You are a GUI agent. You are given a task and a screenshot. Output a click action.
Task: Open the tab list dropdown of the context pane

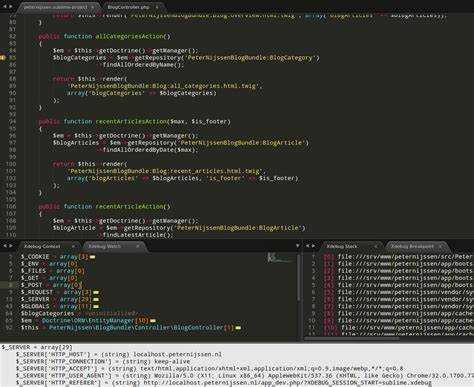tap(297, 246)
